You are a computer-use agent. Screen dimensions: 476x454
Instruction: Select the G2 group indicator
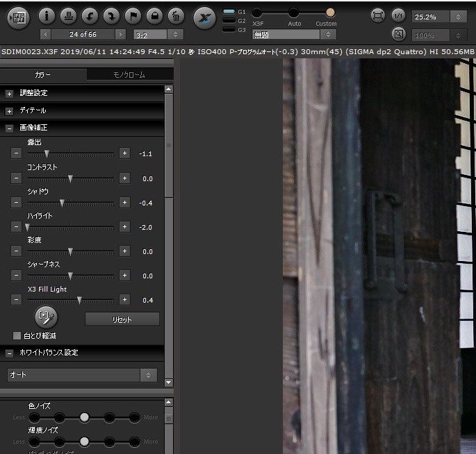[x=229, y=21]
